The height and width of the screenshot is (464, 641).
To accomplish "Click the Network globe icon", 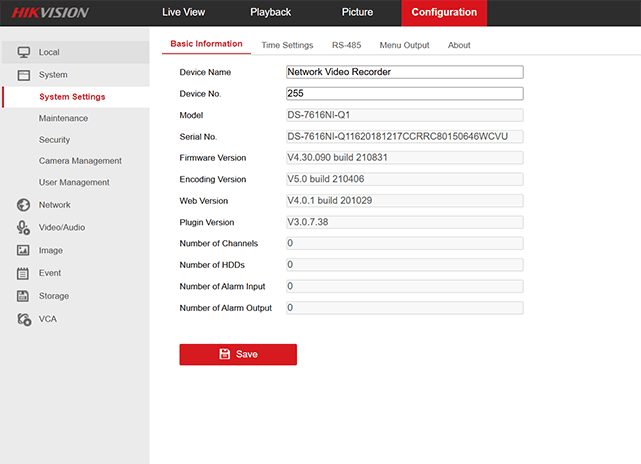I will pyautogui.click(x=23, y=205).
